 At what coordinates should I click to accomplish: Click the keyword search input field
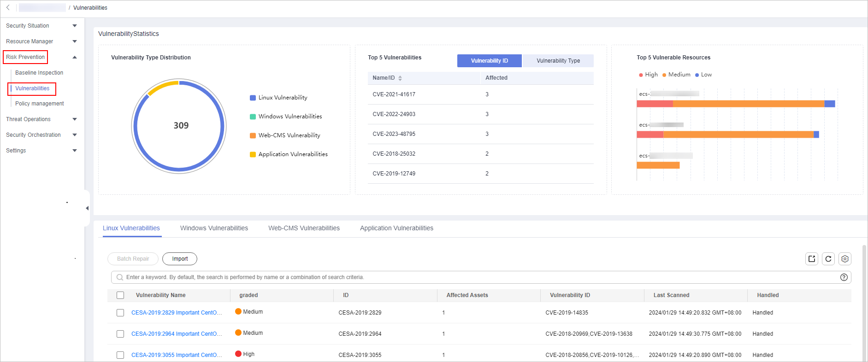coord(481,277)
